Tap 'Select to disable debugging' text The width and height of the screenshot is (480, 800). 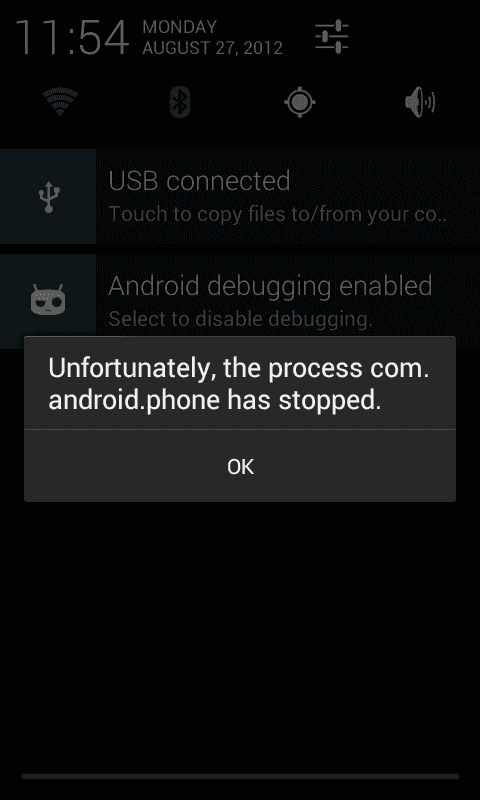coord(240,319)
